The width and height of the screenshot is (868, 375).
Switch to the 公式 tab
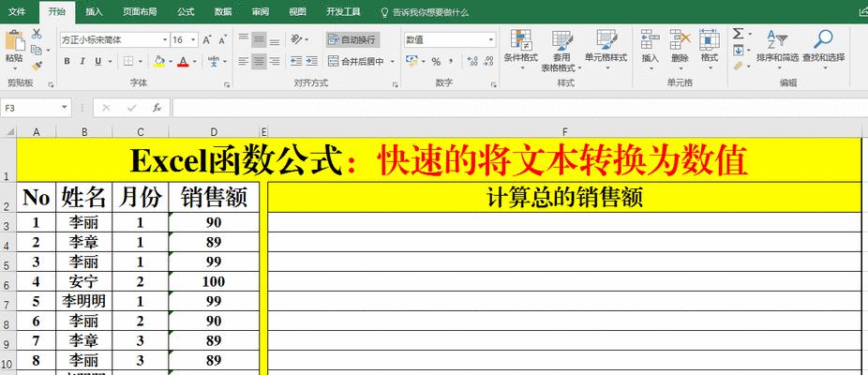[186, 11]
